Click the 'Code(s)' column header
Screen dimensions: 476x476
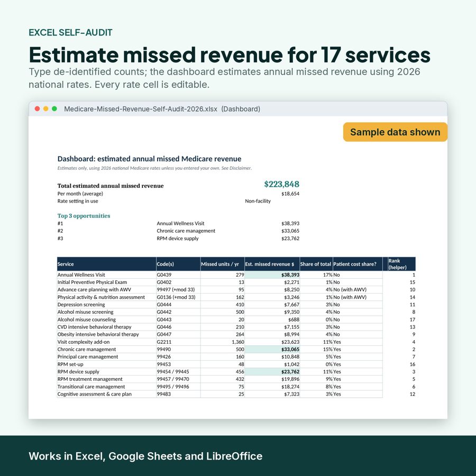[x=178, y=264]
